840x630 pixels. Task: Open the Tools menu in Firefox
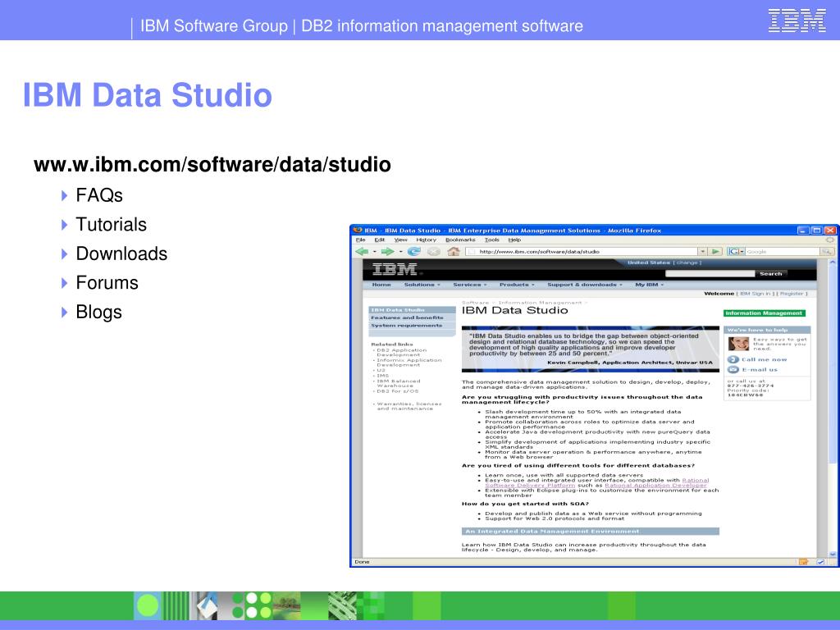(x=492, y=240)
